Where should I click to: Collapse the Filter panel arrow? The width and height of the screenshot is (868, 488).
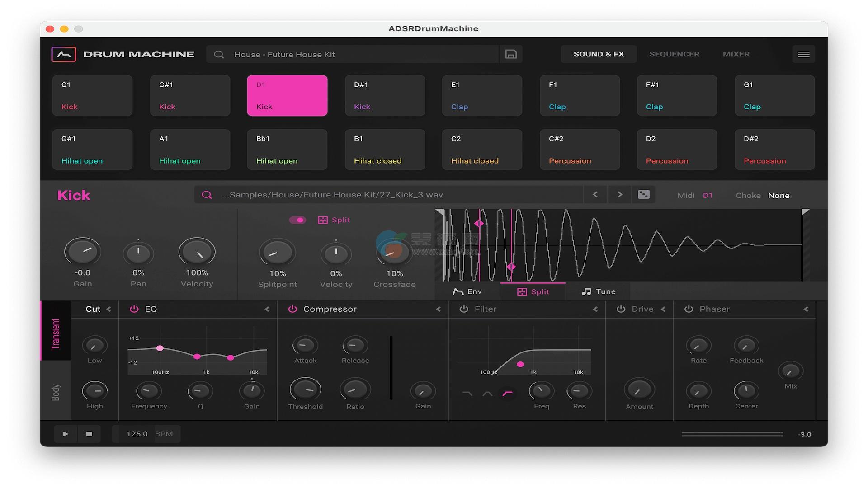pyautogui.click(x=595, y=309)
